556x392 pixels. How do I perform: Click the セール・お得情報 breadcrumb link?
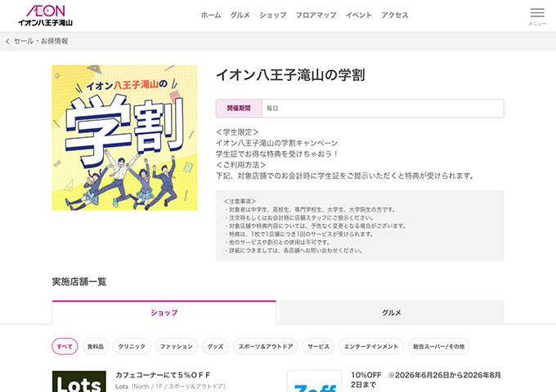41,42
